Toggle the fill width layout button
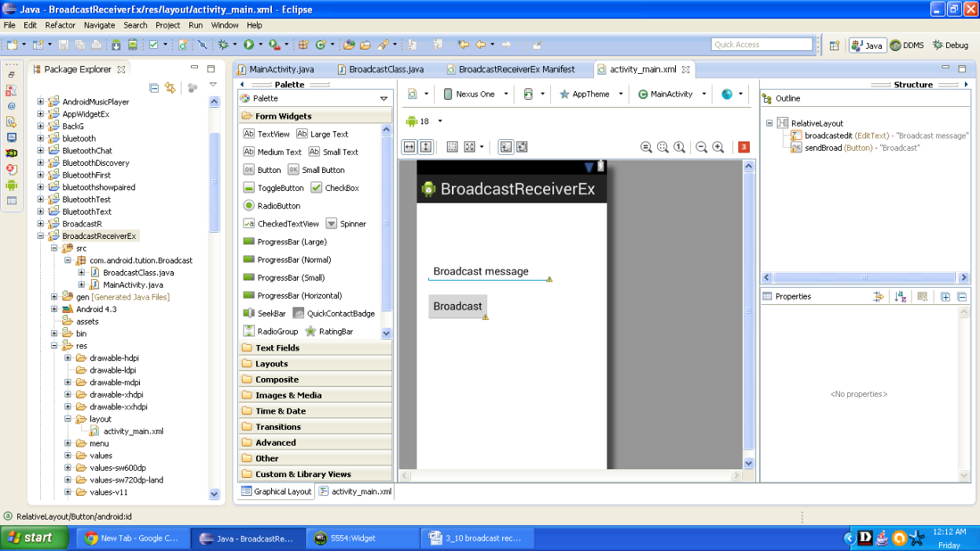The width and height of the screenshot is (980, 551). click(409, 147)
